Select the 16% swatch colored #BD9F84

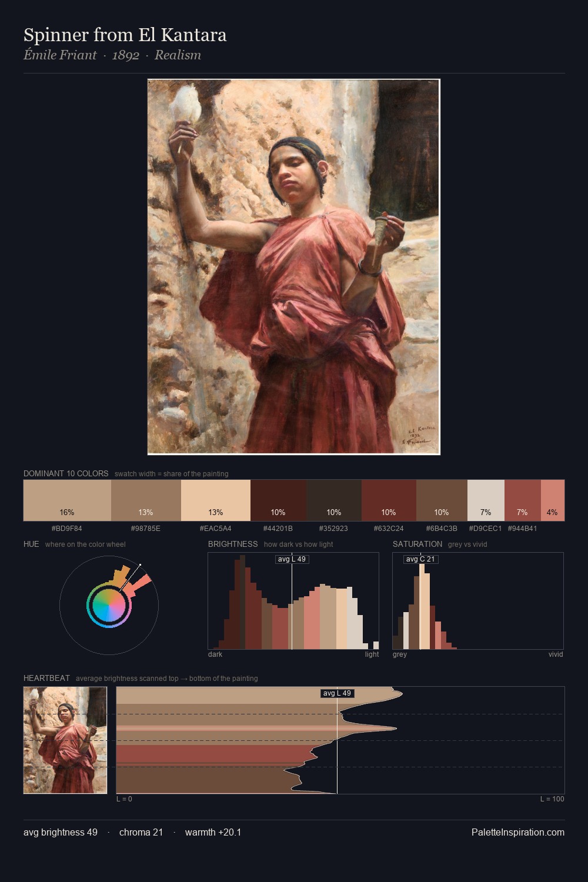pos(67,500)
